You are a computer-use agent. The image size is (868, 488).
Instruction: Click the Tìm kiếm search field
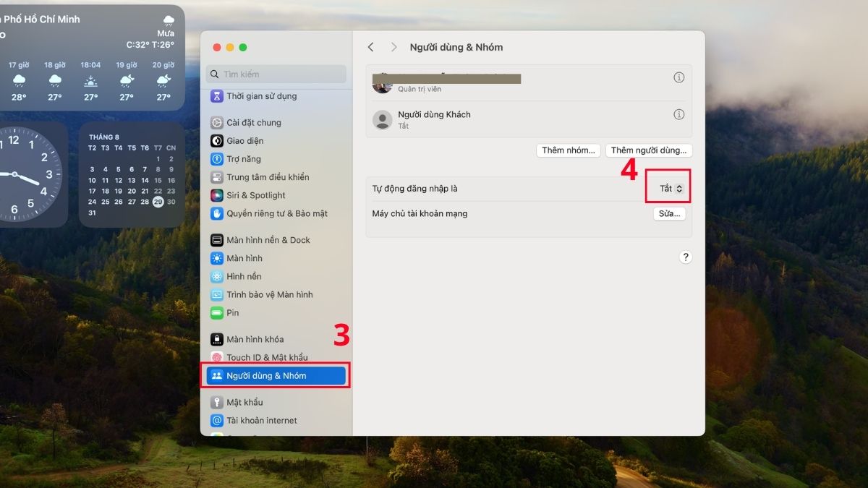(276, 74)
